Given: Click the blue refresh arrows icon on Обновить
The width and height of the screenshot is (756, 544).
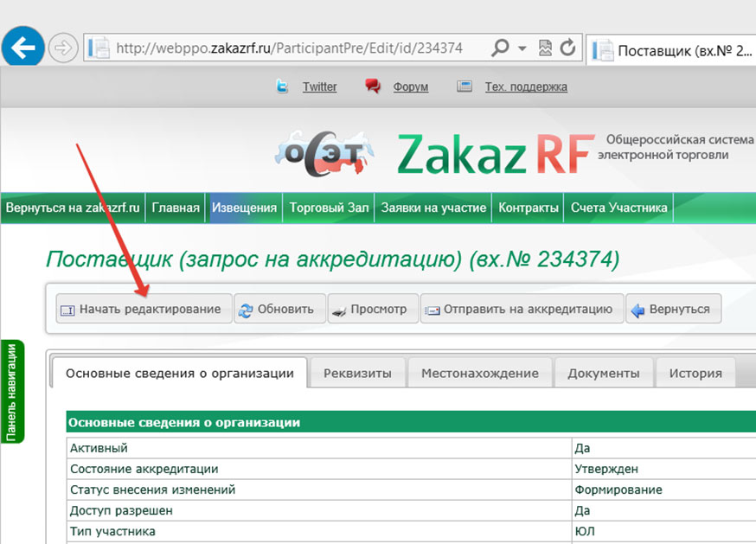Looking at the screenshot, I should pyautogui.click(x=246, y=310).
